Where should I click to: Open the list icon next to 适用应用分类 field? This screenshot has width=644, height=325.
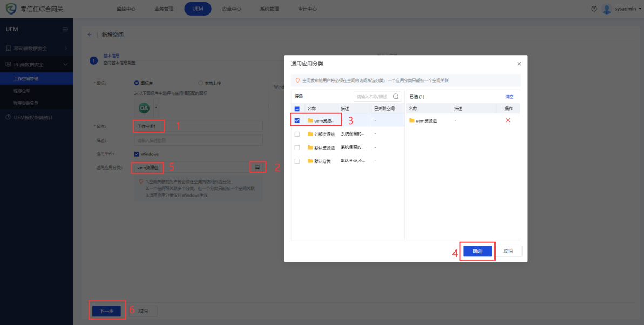(x=257, y=167)
